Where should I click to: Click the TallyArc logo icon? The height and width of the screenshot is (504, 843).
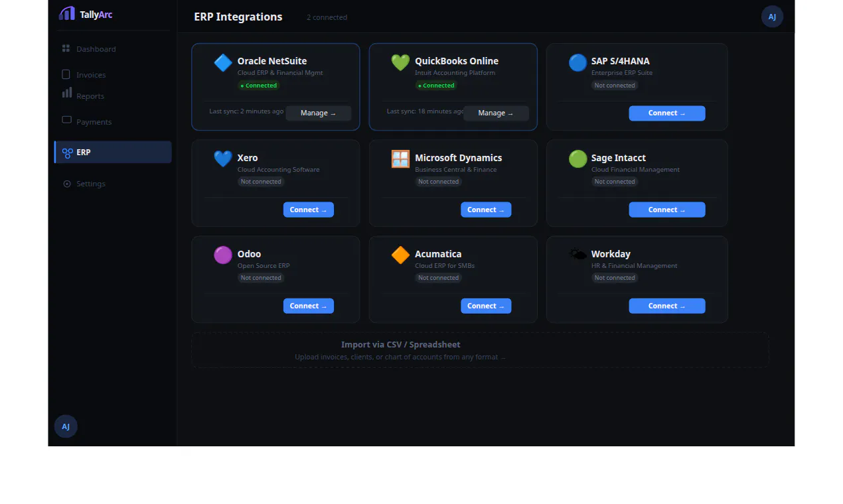[67, 14]
